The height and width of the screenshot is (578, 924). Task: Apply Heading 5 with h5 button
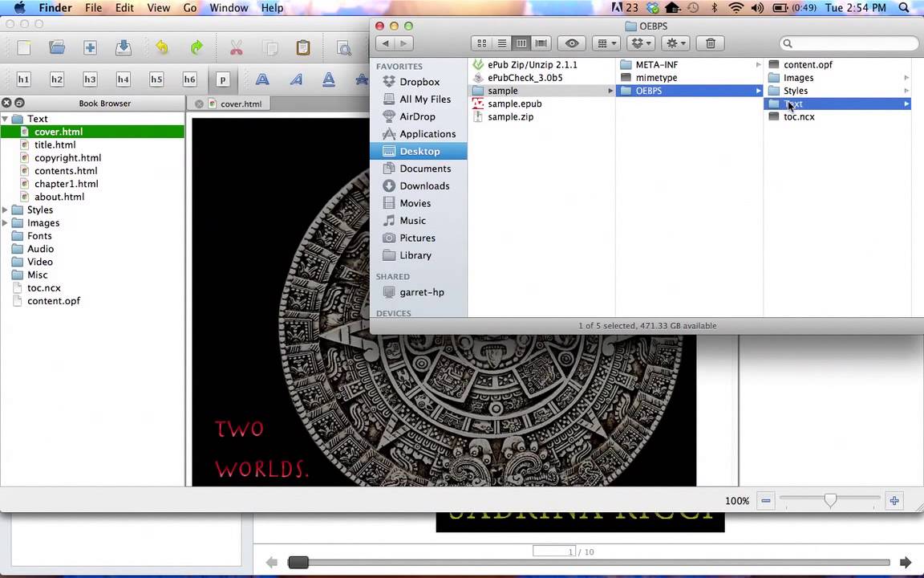click(156, 79)
